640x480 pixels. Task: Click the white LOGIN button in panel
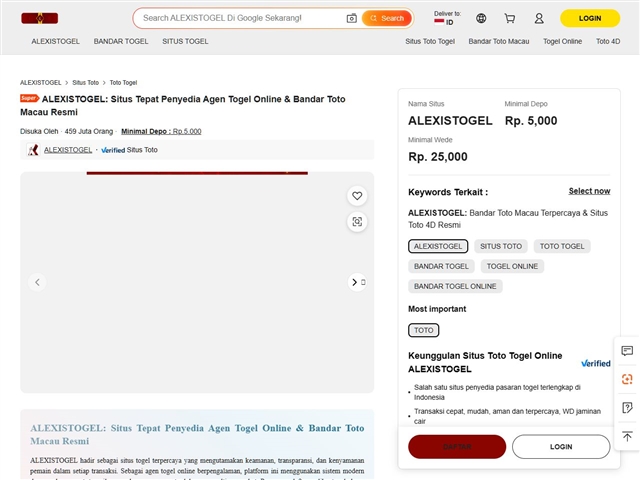561,447
